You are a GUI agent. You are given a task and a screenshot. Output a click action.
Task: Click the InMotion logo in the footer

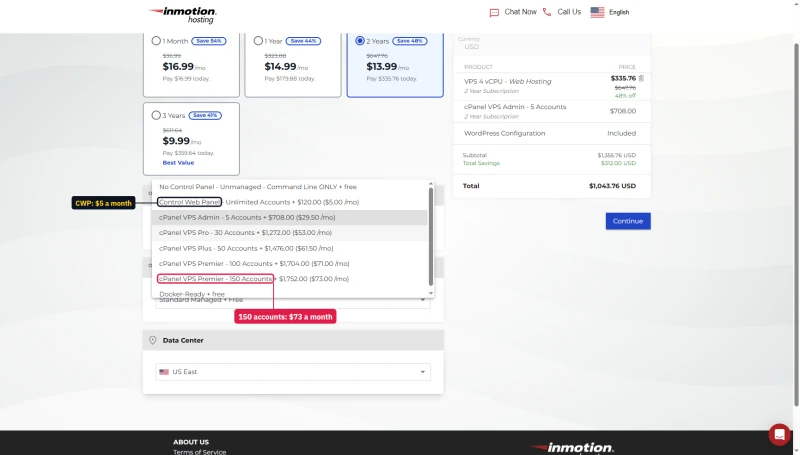(x=572, y=448)
